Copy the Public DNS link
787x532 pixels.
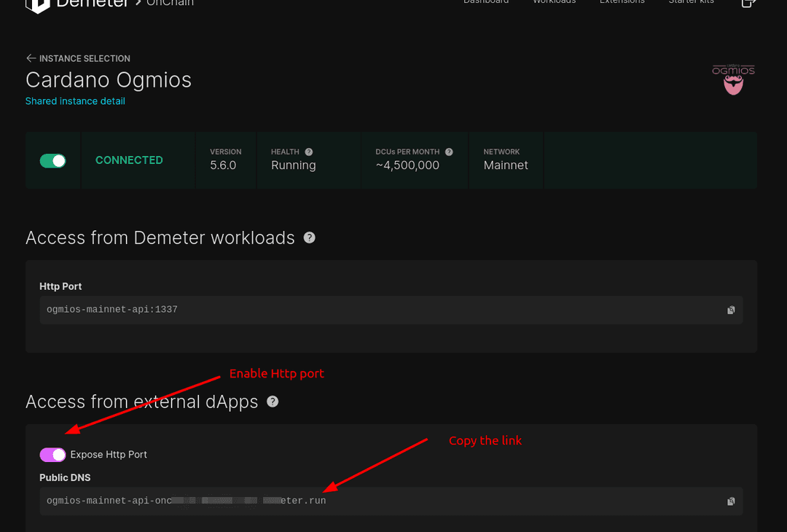coord(731,501)
